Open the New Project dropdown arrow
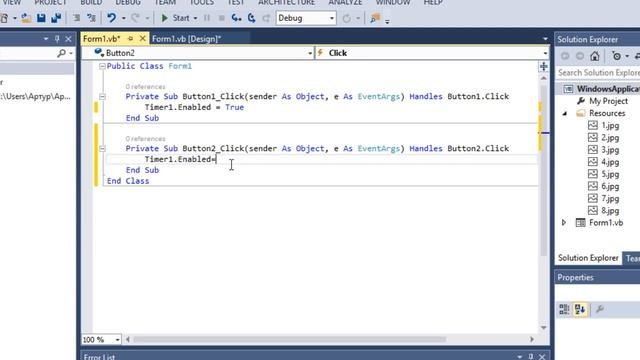The image size is (640, 360). coord(15,18)
